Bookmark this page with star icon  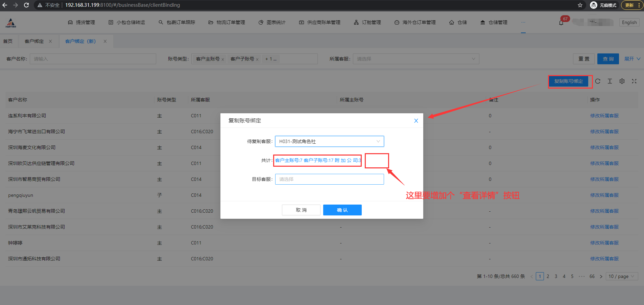point(580,5)
